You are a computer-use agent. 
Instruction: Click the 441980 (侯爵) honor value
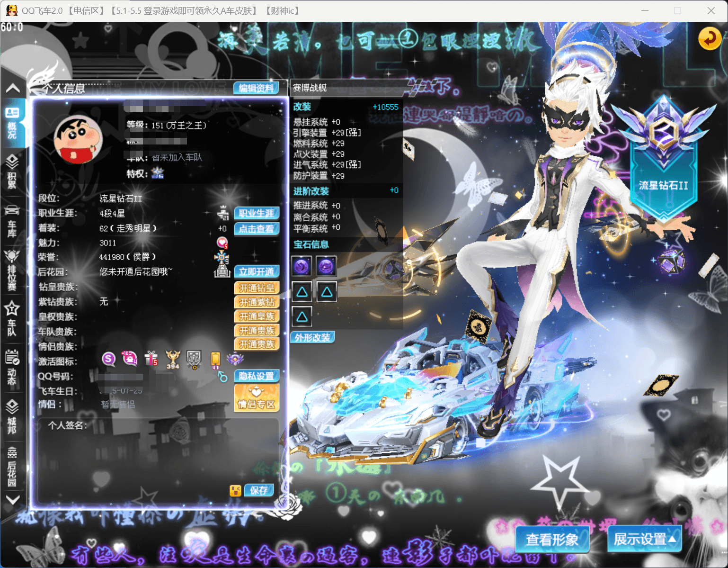point(128,257)
